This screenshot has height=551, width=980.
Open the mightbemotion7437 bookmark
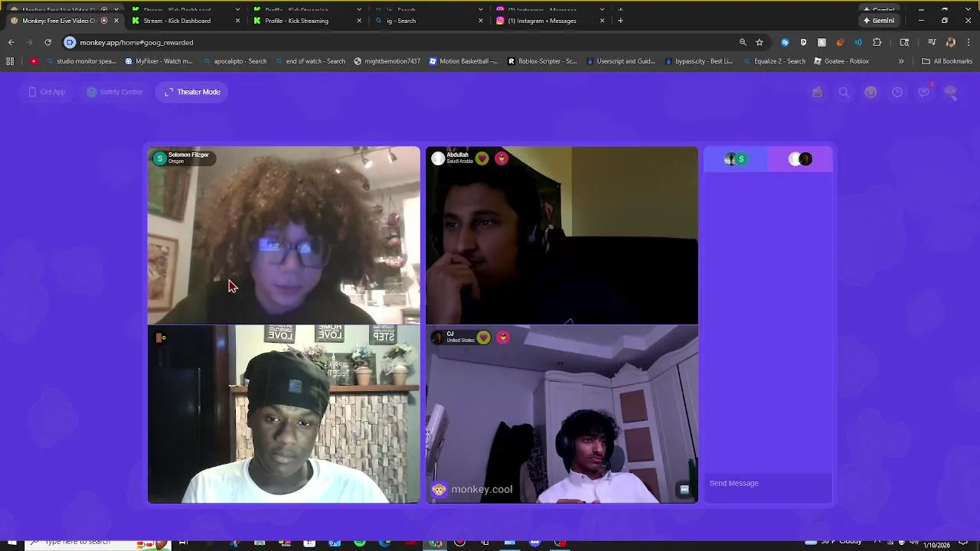pos(387,61)
